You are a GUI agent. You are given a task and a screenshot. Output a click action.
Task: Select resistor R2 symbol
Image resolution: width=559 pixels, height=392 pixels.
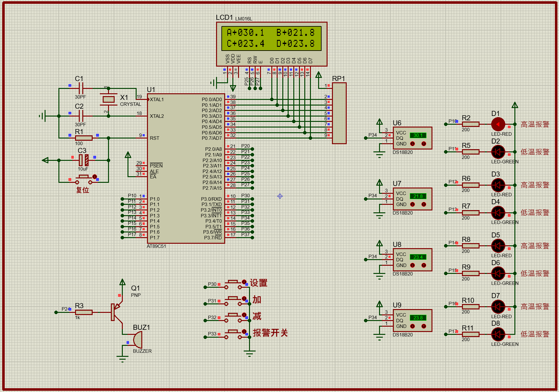470,124
